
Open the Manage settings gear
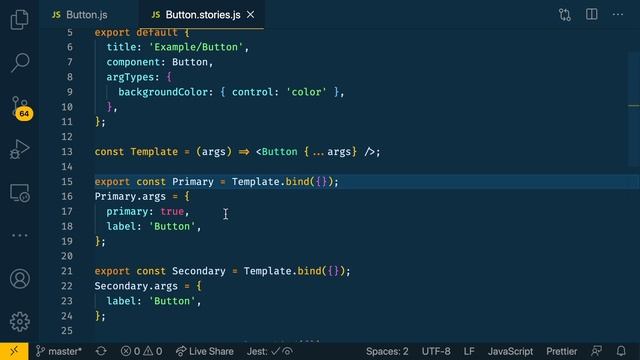pyautogui.click(x=19, y=322)
